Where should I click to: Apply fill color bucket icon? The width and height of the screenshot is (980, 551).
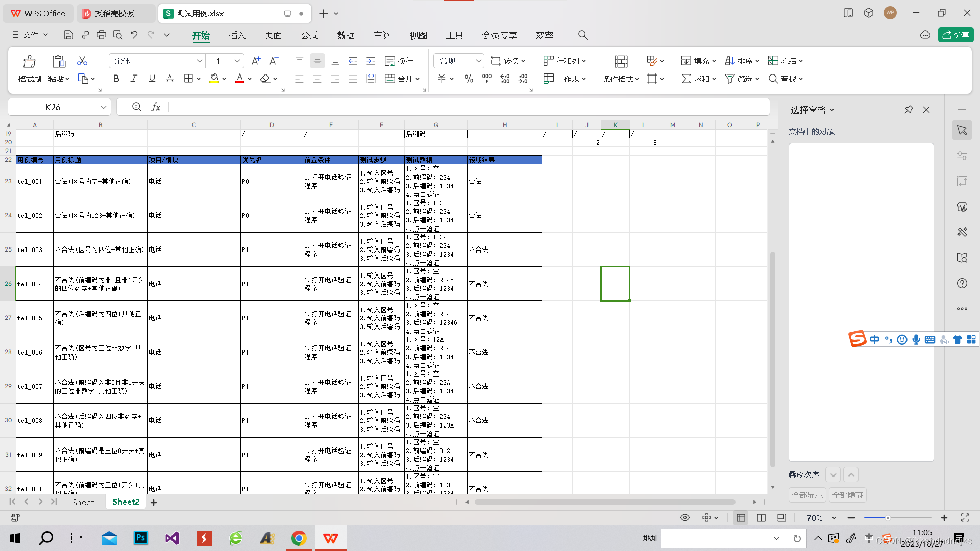[214, 79]
